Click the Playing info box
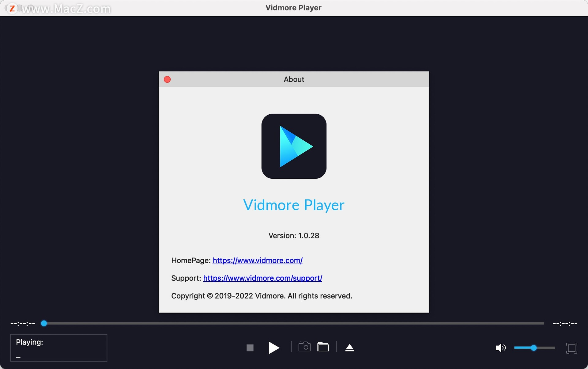Image resolution: width=588 pixels, height=369 pixels. [x=59, y=348]
